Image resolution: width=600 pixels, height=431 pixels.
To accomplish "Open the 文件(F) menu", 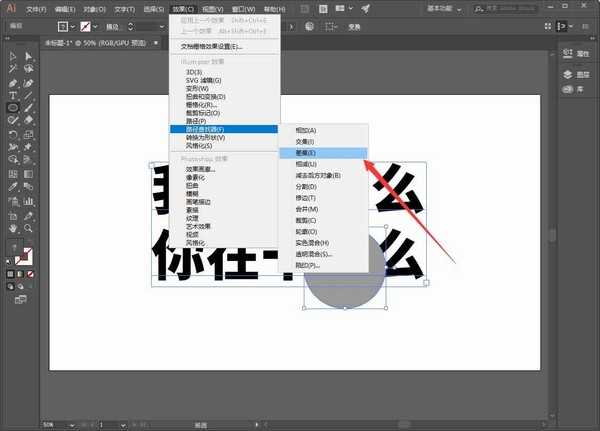I will click(x=36, y=9).
